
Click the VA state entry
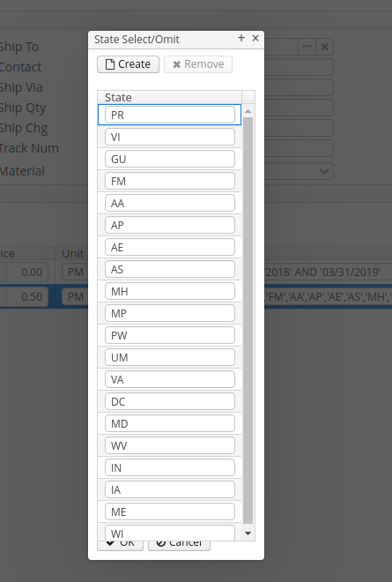click(x=170, y=379)
